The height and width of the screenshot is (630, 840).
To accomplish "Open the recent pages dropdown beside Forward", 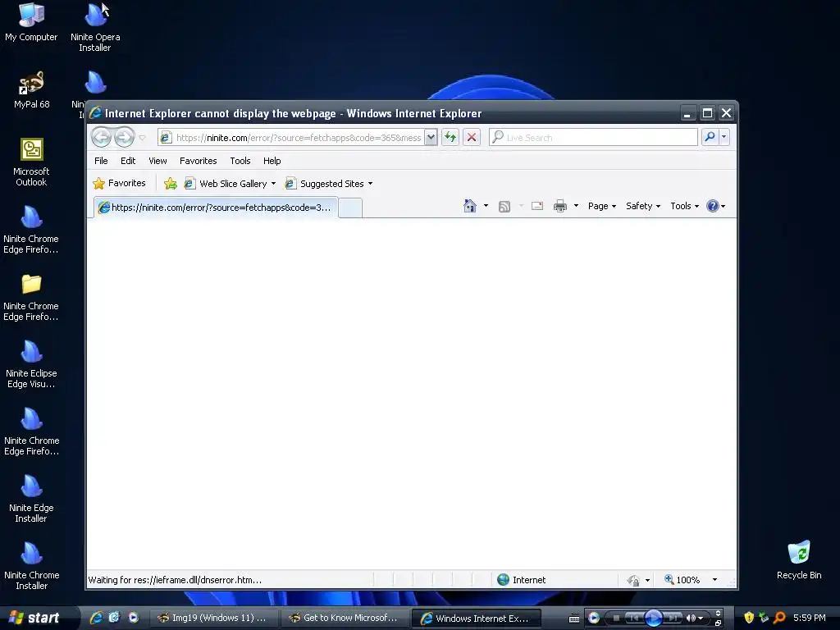I will click(x=143, y=138).
